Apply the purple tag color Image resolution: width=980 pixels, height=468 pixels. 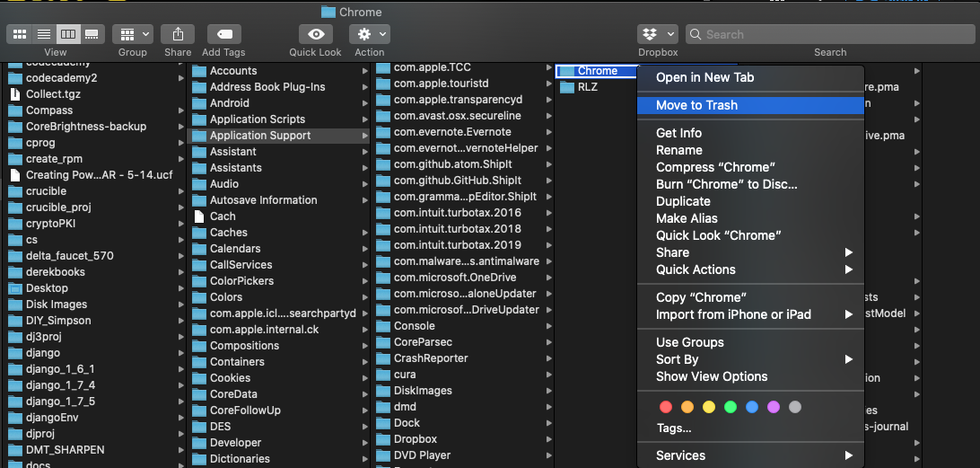[774, 407]
